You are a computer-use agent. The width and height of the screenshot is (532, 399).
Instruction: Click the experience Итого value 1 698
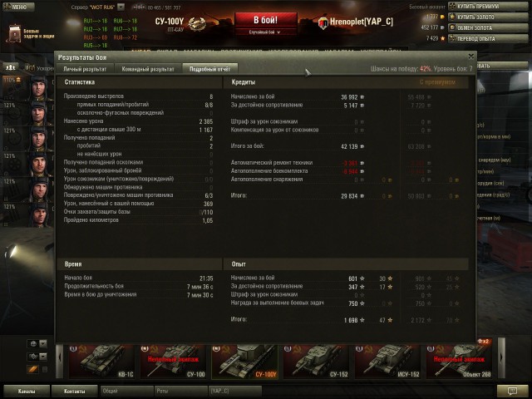click(351, 320)
